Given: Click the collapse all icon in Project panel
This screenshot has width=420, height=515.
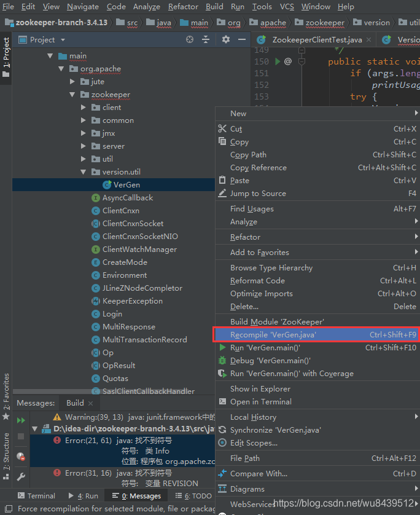Looking at the screenshot, I should click(x=206, y=40).
